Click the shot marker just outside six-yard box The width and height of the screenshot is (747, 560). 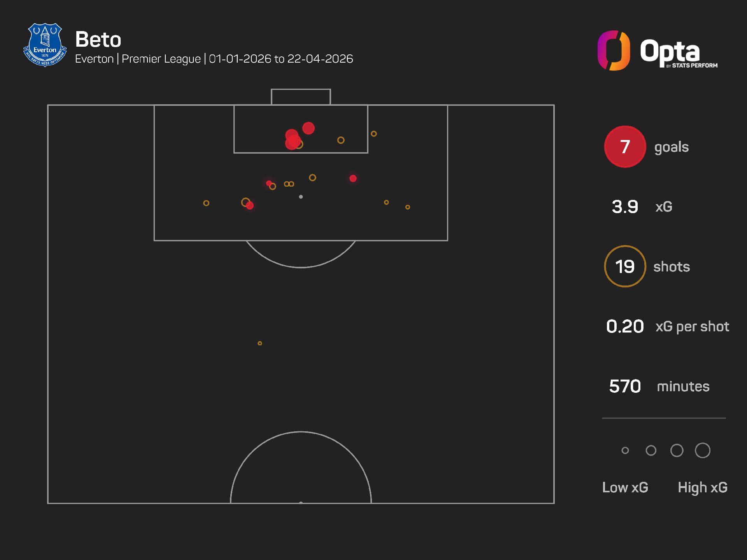pos(373,134)
